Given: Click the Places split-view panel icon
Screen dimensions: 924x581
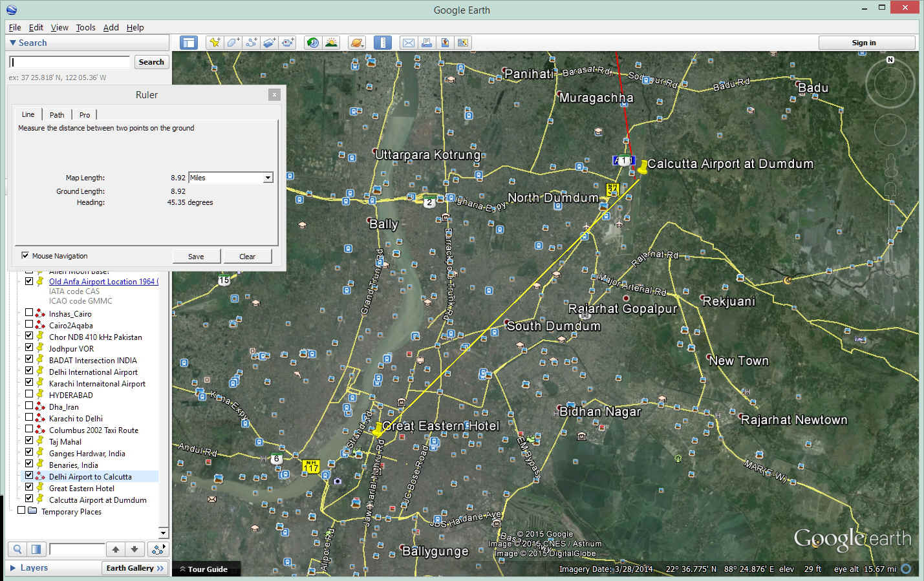Looking at the screenshot, I should (x=36, y=549).
